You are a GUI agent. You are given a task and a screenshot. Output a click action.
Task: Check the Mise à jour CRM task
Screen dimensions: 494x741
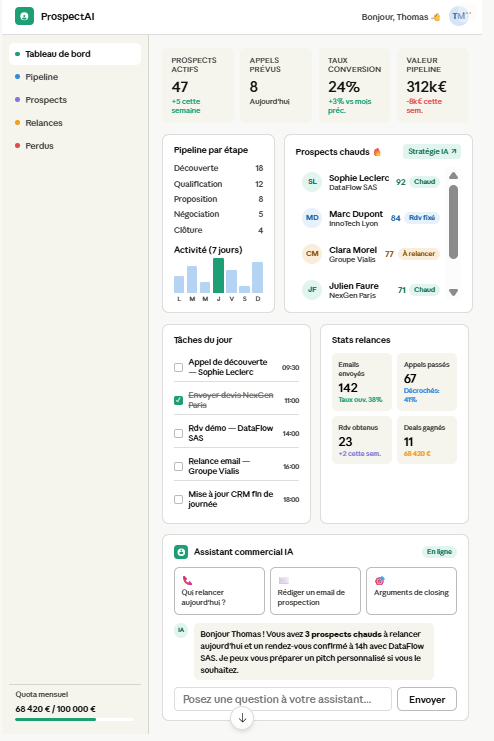(178, 500)
